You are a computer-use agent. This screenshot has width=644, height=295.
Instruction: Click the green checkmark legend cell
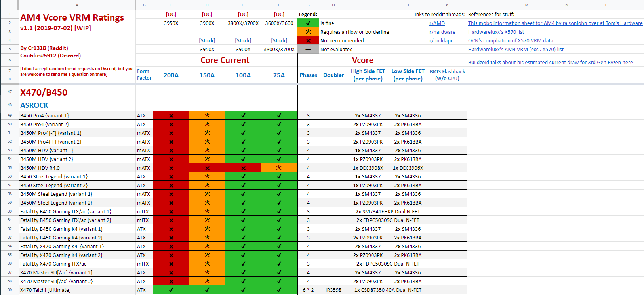[x=308, y=23]
